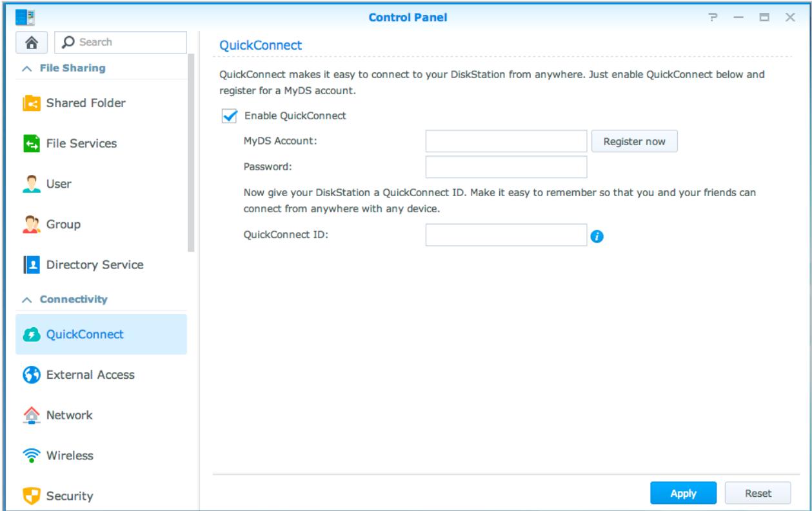Close the Control Panel window
This screenshot has height=511, width=812.
(790, 17)
